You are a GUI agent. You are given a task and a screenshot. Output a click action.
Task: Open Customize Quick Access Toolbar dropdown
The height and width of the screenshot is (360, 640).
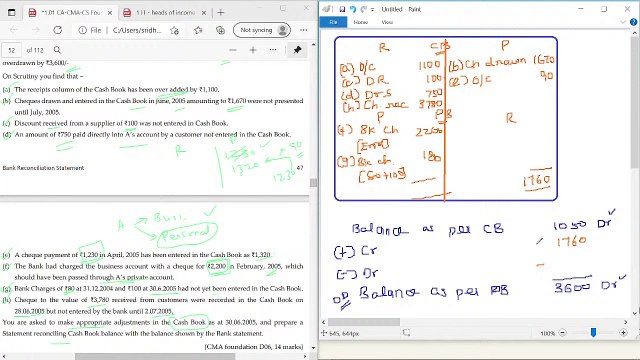coord(372,9)
